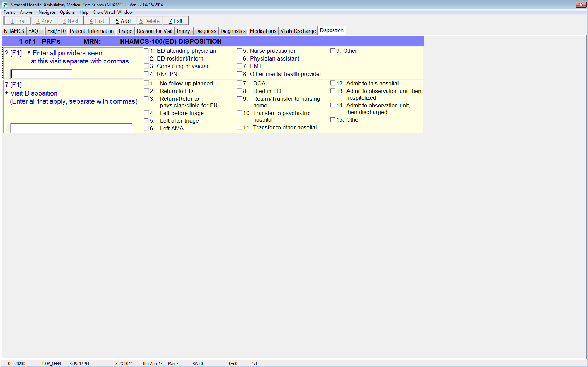Check ED resident/Intern provider

coord(146,58)
